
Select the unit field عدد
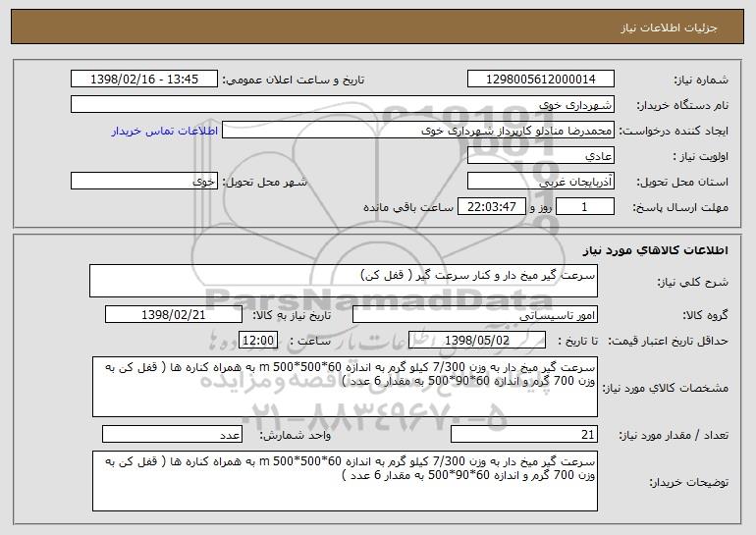(172, 434)
